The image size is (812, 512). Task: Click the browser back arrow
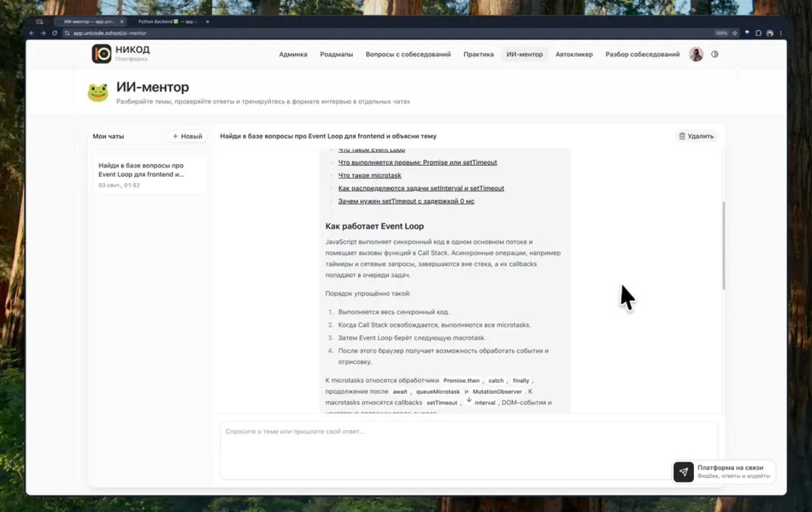tap(32, 33)
